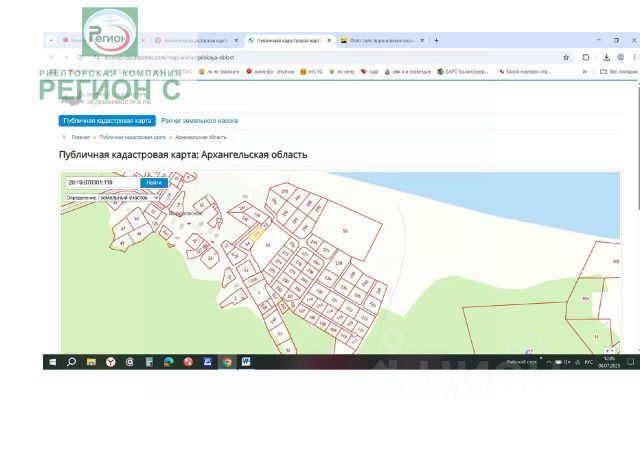Open the Windows notification center icon

coord(631,362)
